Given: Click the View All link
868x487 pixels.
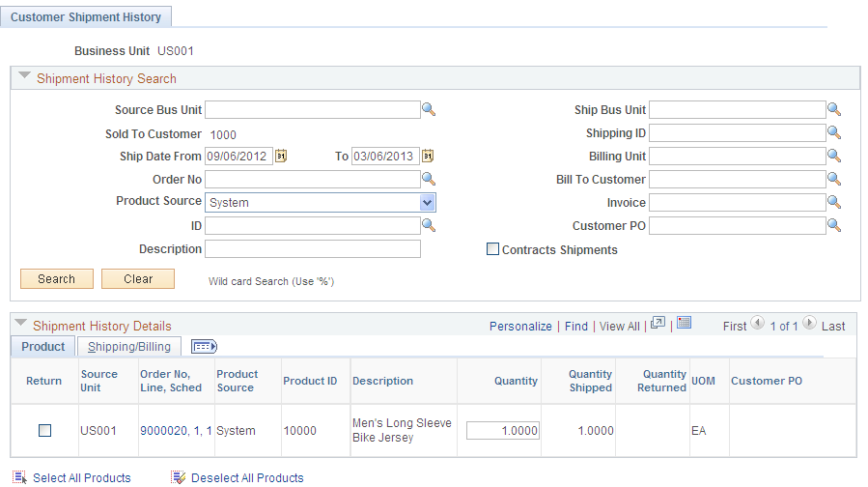Looking at the screenshot, I should coord(620,327).
